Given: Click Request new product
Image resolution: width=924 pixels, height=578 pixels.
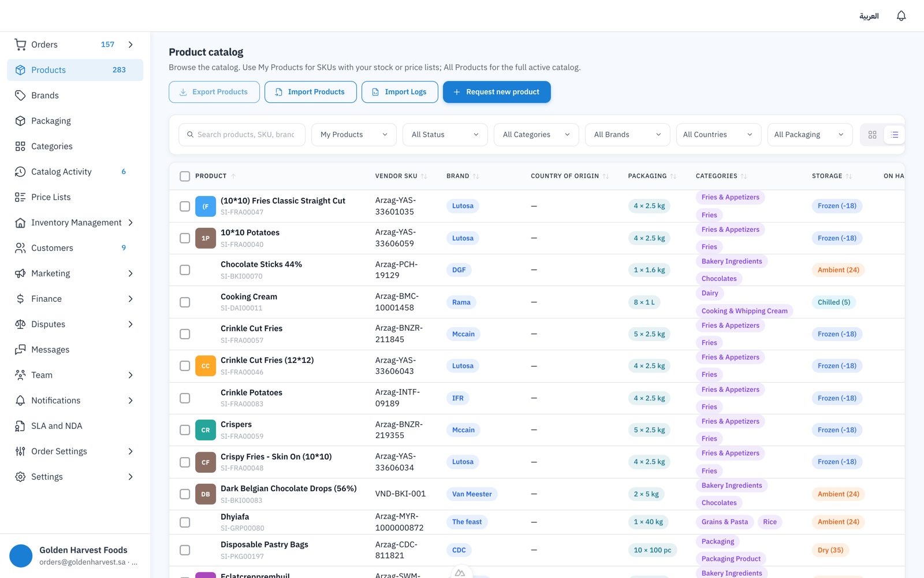Looking at the screenshot, I should click(x=497, y=92).
